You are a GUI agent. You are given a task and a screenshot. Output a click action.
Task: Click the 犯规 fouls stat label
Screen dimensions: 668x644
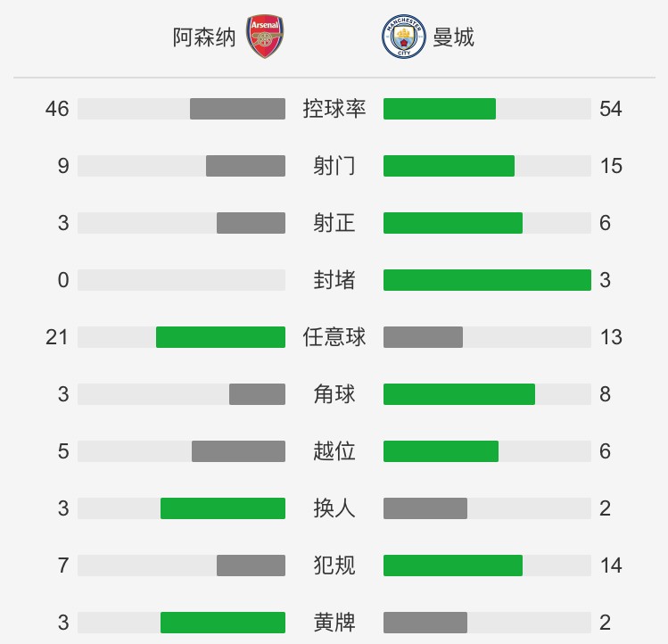click(x=334, y=566)
